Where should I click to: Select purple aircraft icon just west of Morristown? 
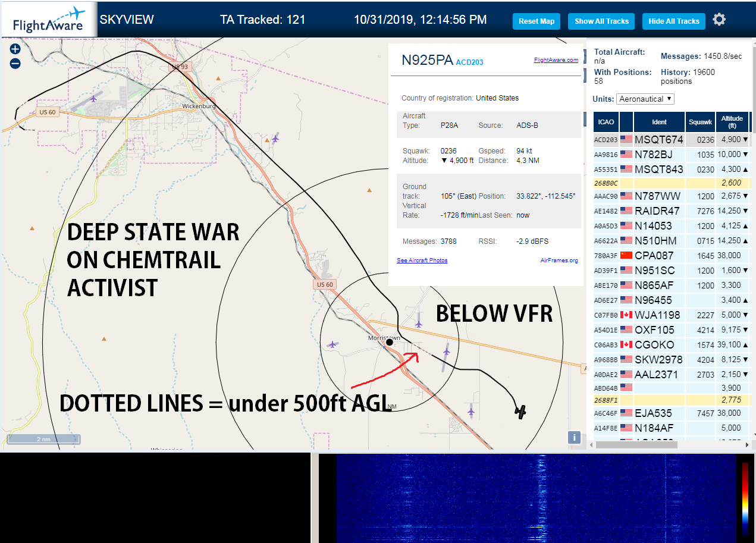point(332,344)
